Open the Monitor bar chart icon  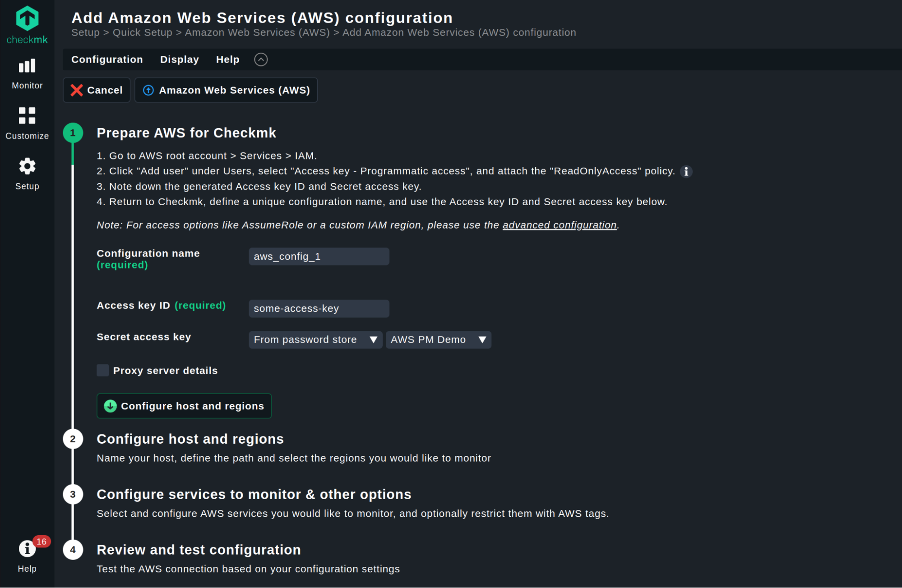click(27, 66)
